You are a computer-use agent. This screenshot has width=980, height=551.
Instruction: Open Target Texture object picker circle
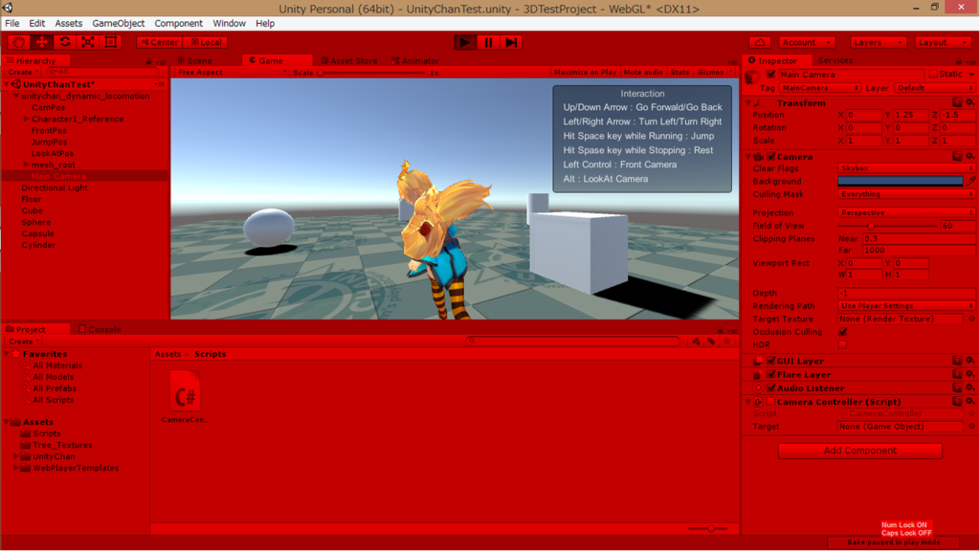[971, 320]
